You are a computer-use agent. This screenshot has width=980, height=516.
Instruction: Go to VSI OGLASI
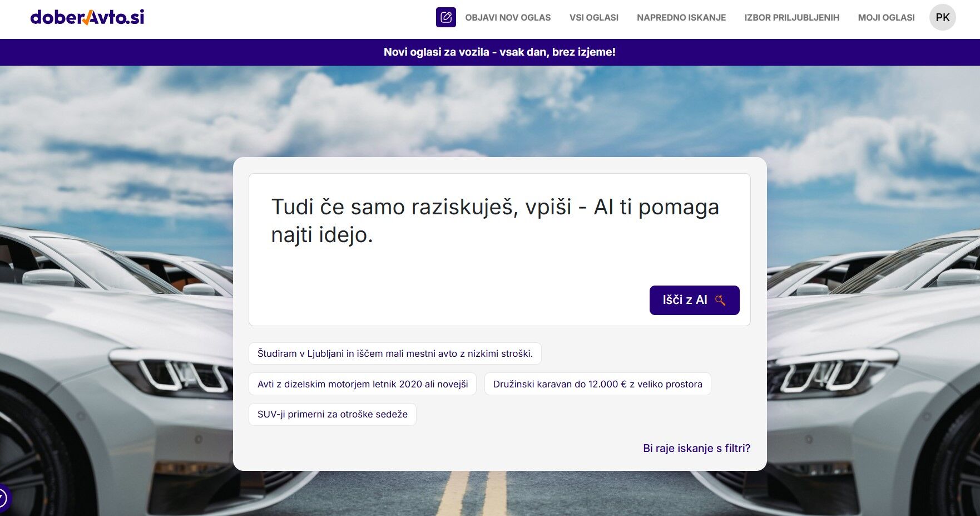(593, 18)
